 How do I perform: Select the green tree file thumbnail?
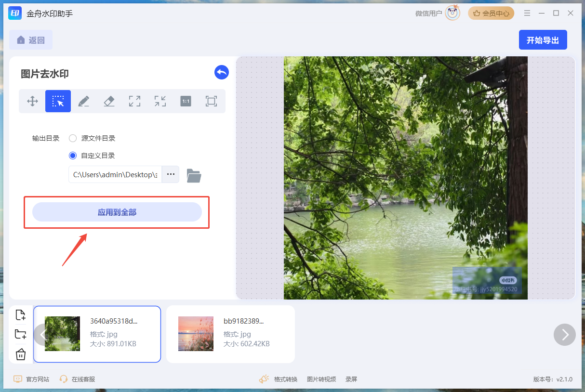point(62,334)
